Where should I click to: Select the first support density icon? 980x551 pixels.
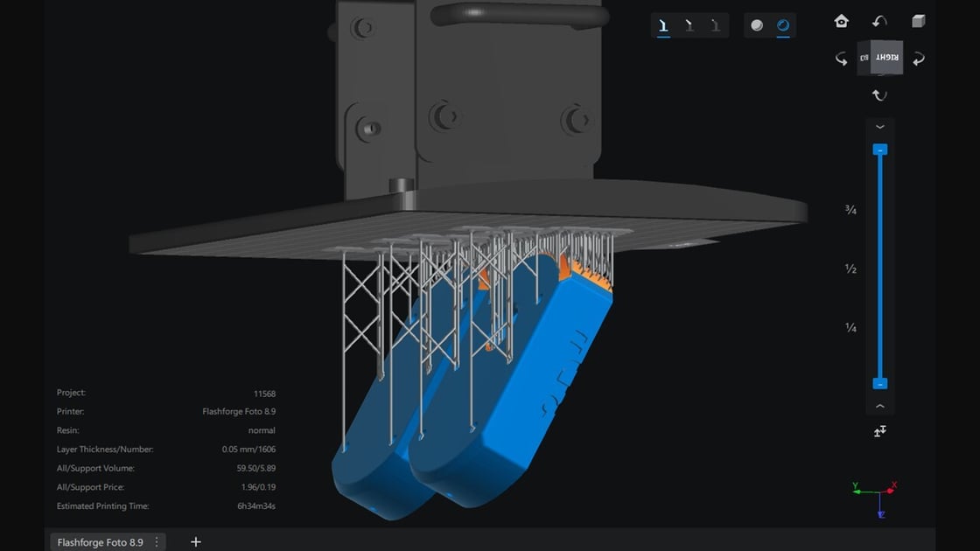pyautogui.click(x=663, y=25)
